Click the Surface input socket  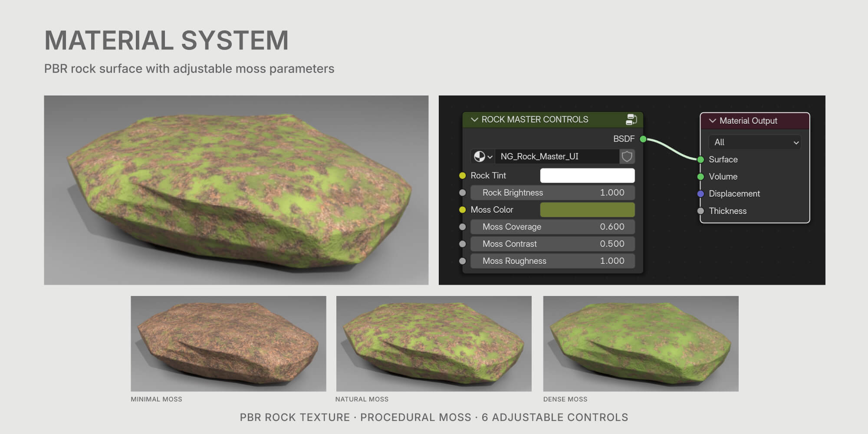pyautogui.click(x=700, y=159)
